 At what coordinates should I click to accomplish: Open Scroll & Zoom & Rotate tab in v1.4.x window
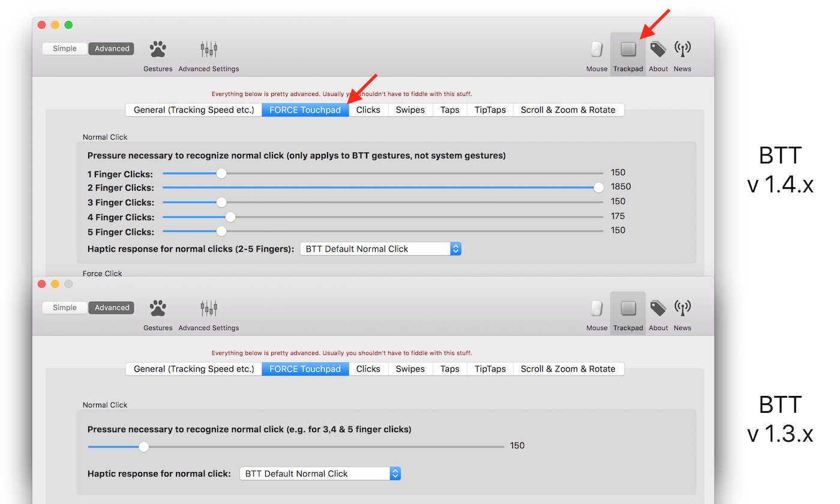point(568,110)
